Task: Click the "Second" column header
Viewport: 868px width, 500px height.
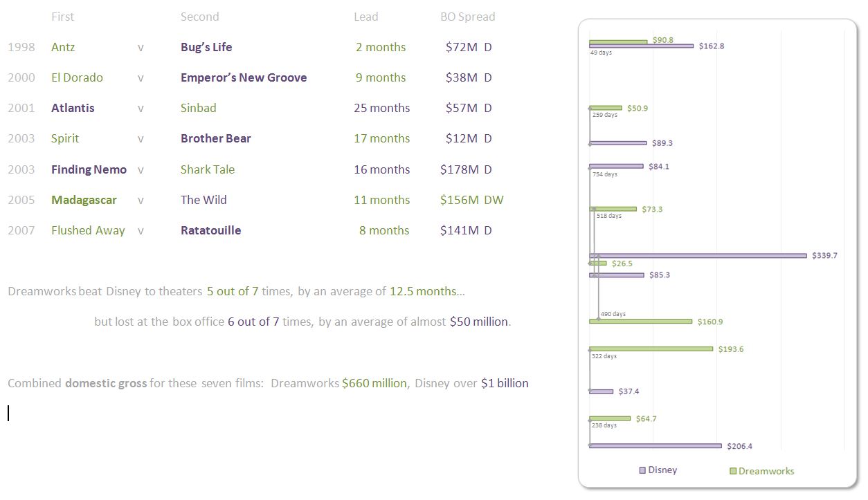Action: (x=199, y=17)
